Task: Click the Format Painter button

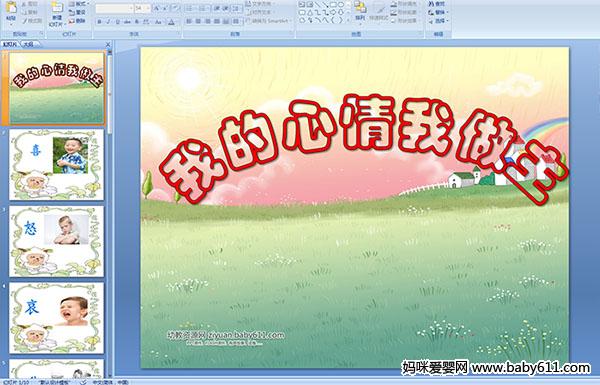Action: pos(33,21)
